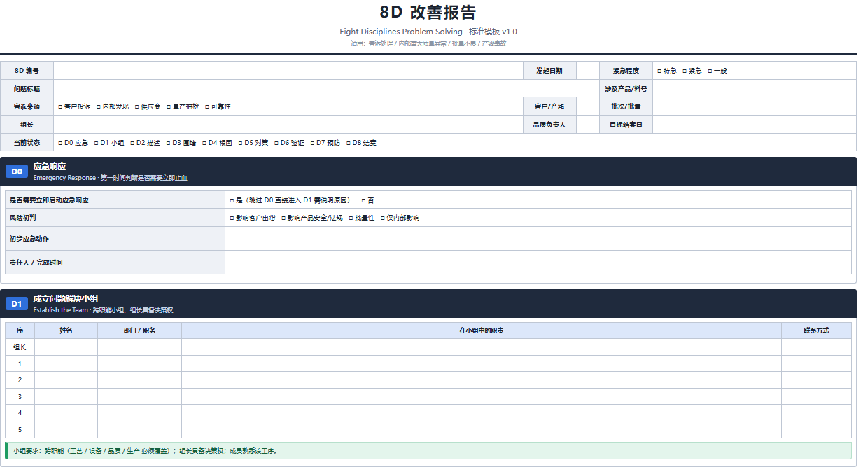Check the 仅内部影响 risk box

tap(383, 218)
